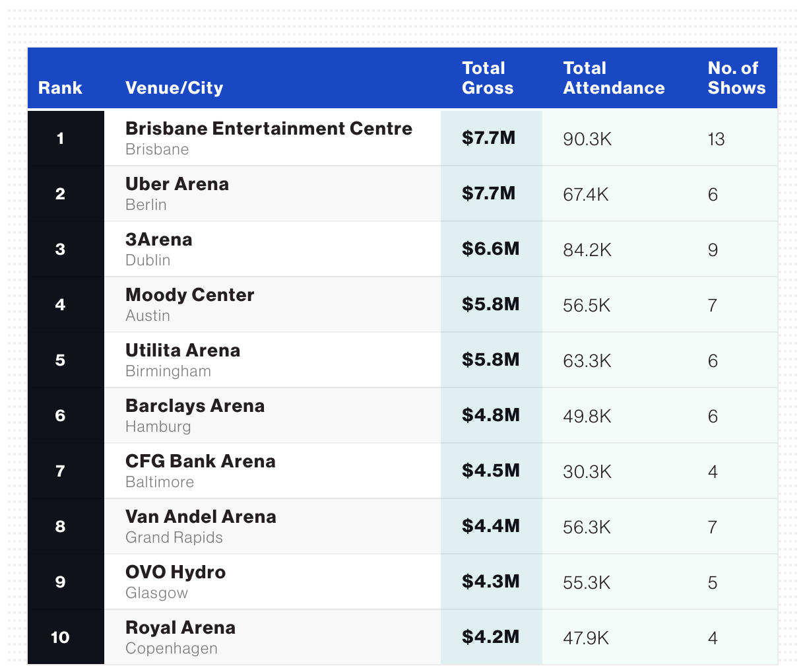The height and width of the screenshot is (672, 805).
Task: Click the CFG Bank Arena name
Action: point(201,461)
